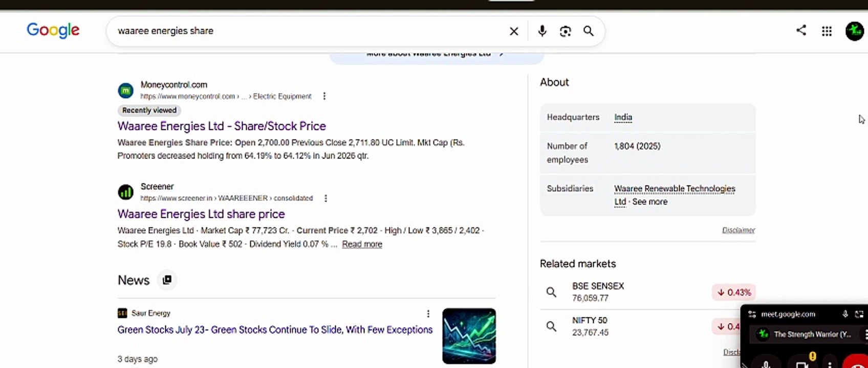Image resolution: width=868 pixels, height=368 pixels.
Task: Click the snippet showing Market Cap ₹ 77,723 Cr.
Action: (301, 237)
